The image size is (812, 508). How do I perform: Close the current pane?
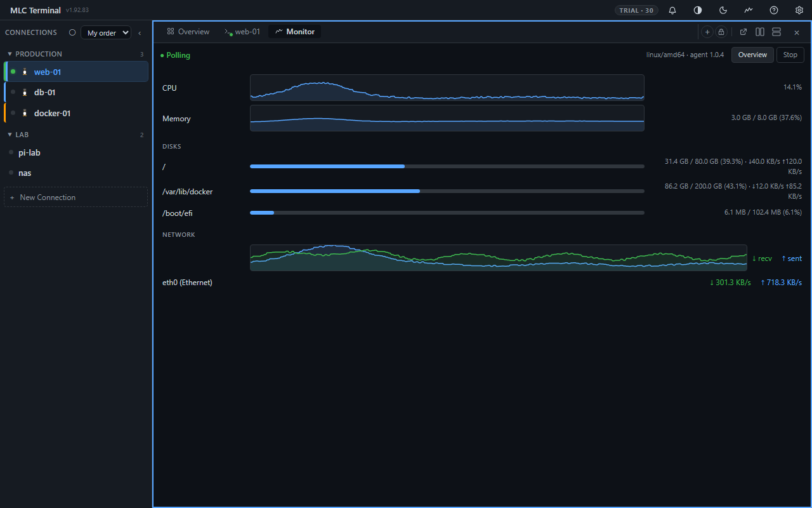tap(797, 32)
